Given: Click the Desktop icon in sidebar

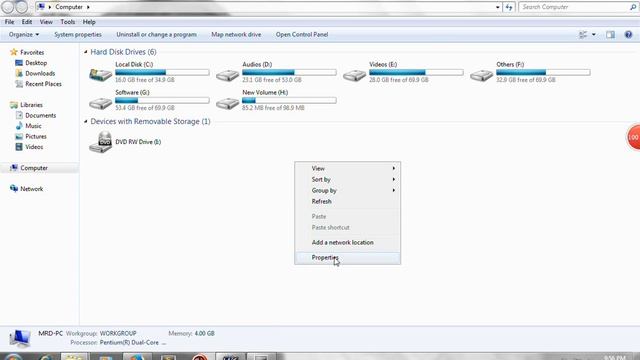Looking at the screenshot, I should (x=19, y=63).
